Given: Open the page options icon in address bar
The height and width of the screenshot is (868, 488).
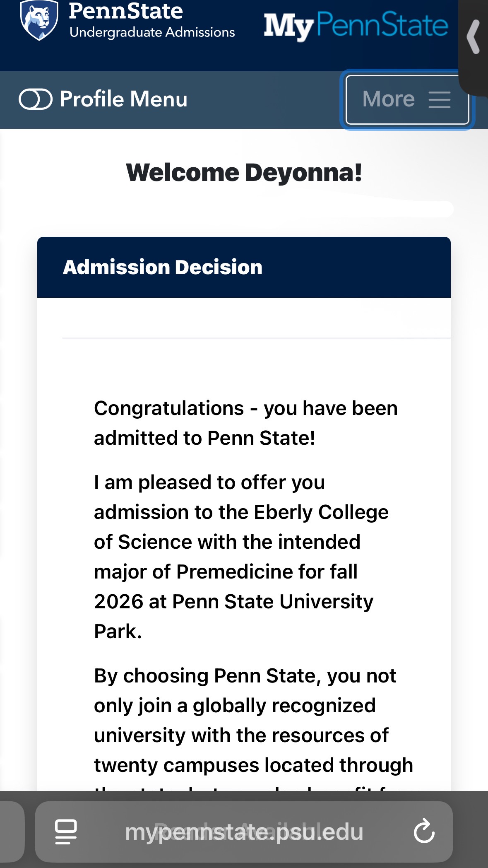Looking at the screenshot, I should pyautogui.click(x=66, y=831).
